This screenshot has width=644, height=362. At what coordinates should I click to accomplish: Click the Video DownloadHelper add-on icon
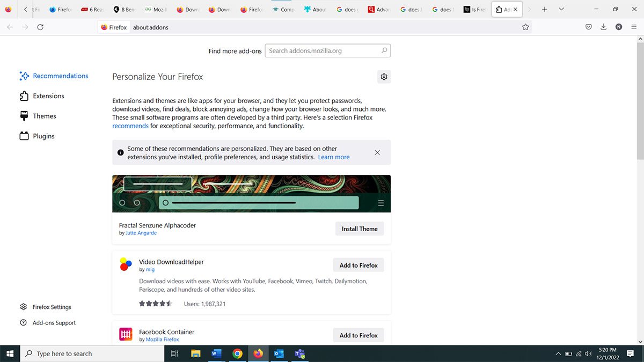pos(125,264)
